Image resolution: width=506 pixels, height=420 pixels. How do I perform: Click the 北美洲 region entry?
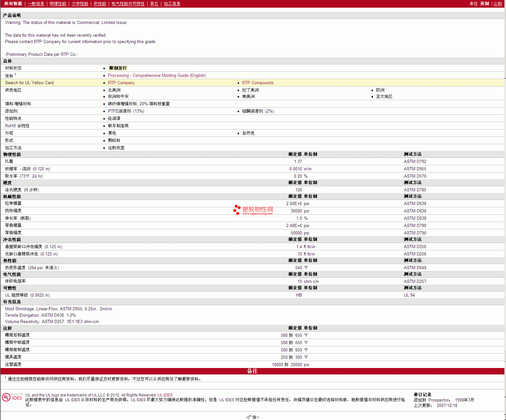click(114, 90)
